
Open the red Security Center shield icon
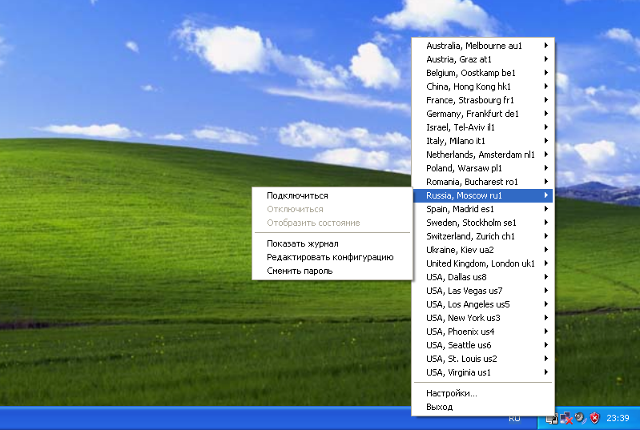tap(595, 418)
